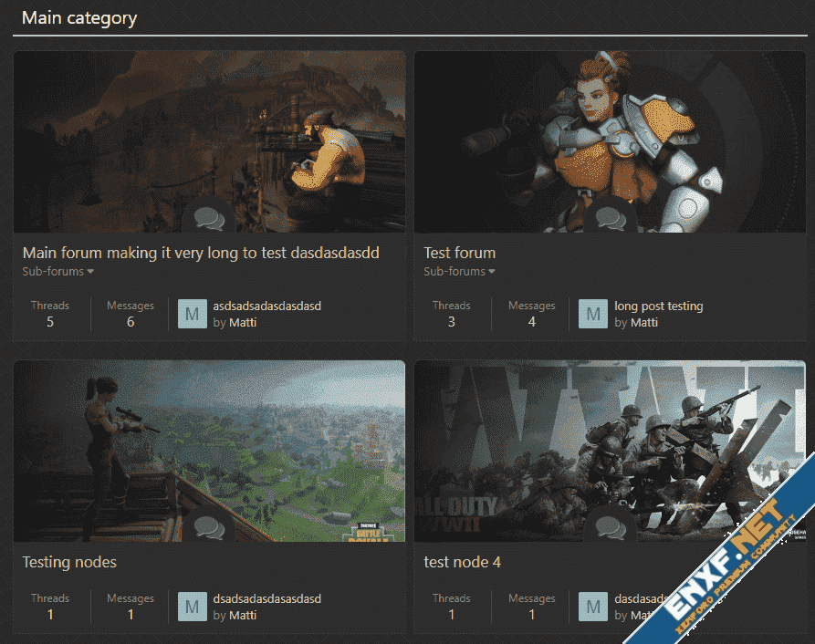Click chat bubble icon on test node 4 card

click(x=610, y=529)
